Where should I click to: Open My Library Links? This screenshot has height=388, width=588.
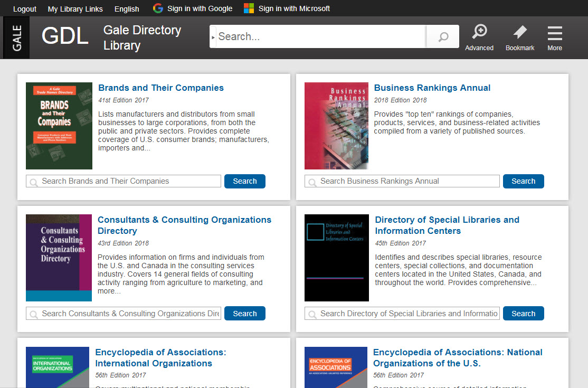tap(75, 8)
